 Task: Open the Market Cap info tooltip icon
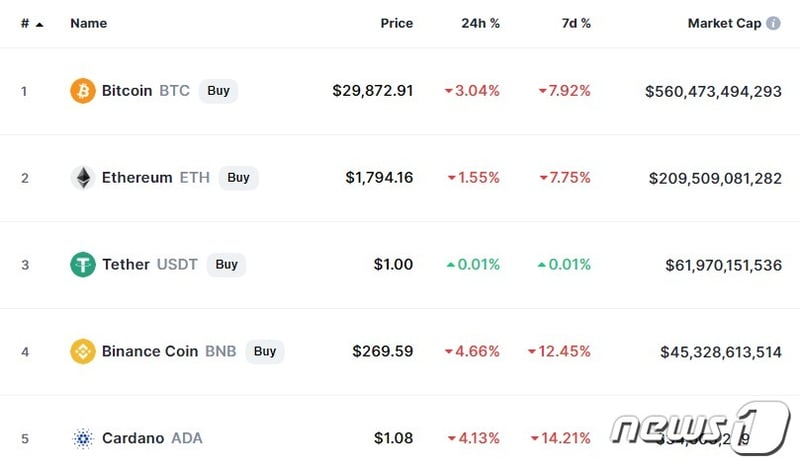point(773,23)
